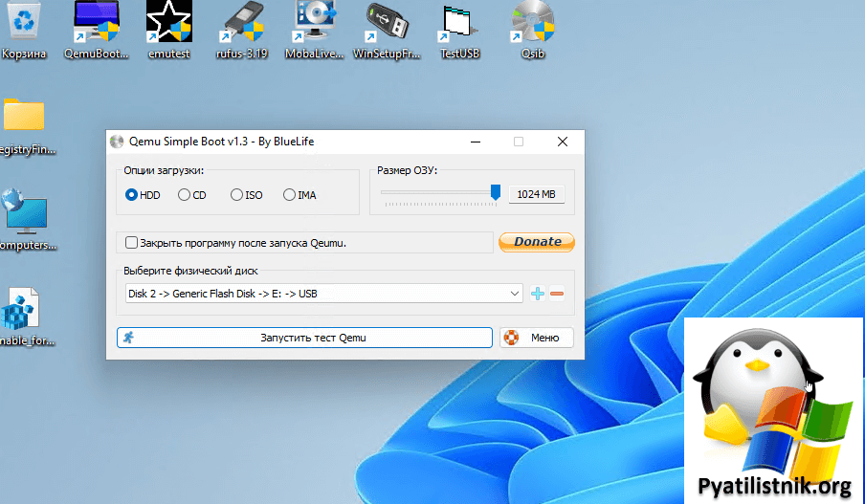This screenshot has height=504, width=865.
Task: Open the emutest star desktop icon
Action: click(x=168, y=24)
